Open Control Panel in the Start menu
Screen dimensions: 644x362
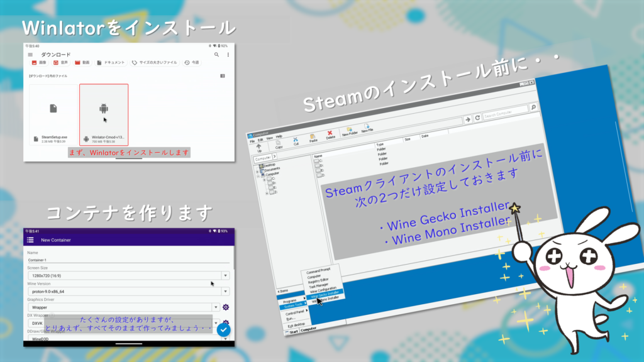(x=296, y=313)
